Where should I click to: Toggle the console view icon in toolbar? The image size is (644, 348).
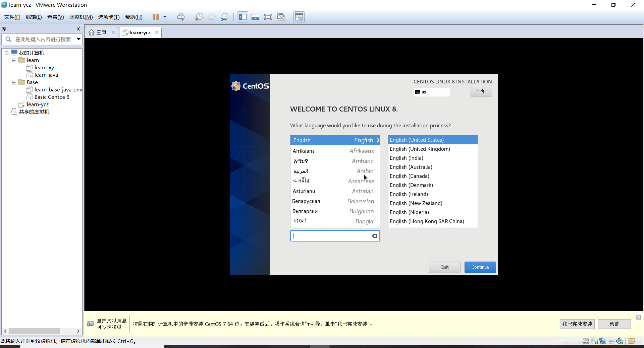tap(299, 17)
